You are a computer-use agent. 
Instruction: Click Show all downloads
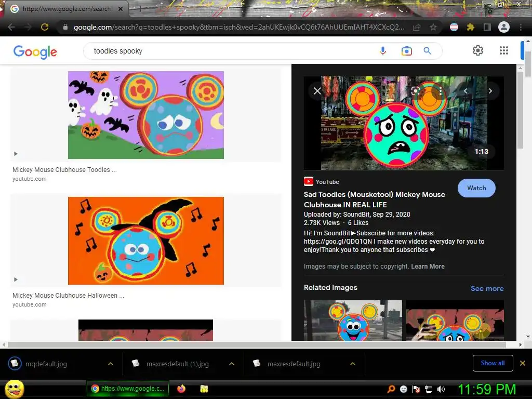[493, 363]
